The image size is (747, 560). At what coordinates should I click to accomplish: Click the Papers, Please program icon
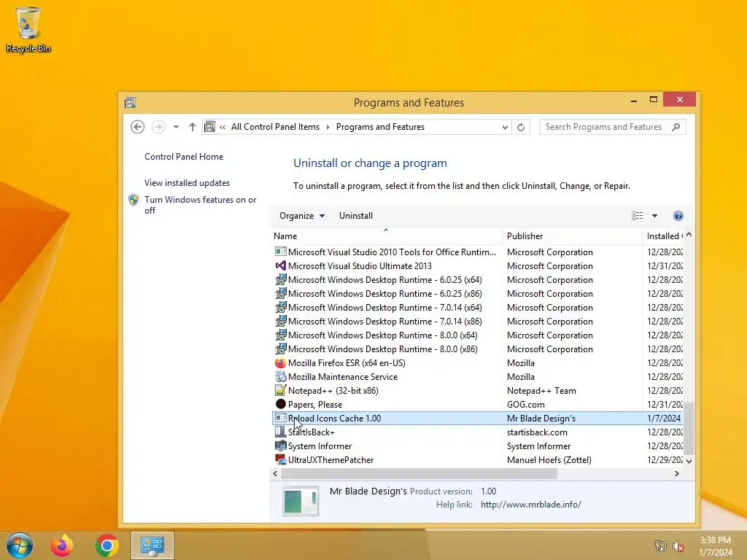(x=281, y=404)
